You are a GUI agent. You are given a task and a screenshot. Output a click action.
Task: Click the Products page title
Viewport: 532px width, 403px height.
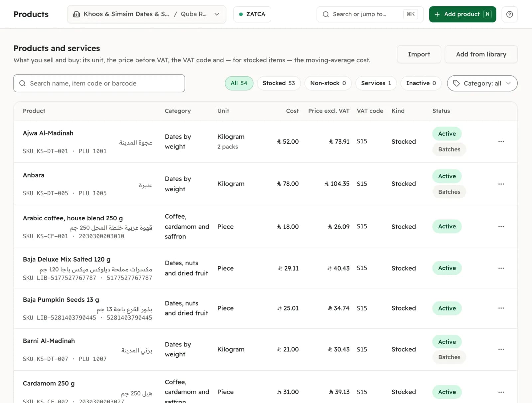coord(31,14)
